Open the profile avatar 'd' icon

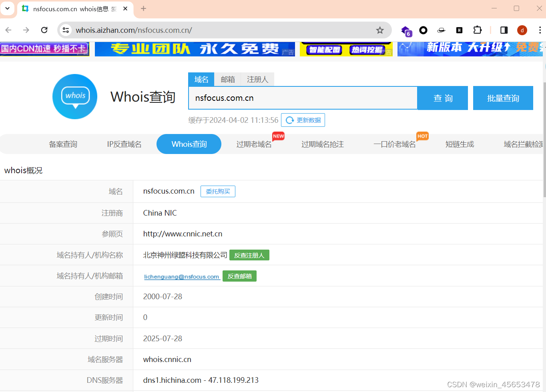tap(522, 30)
